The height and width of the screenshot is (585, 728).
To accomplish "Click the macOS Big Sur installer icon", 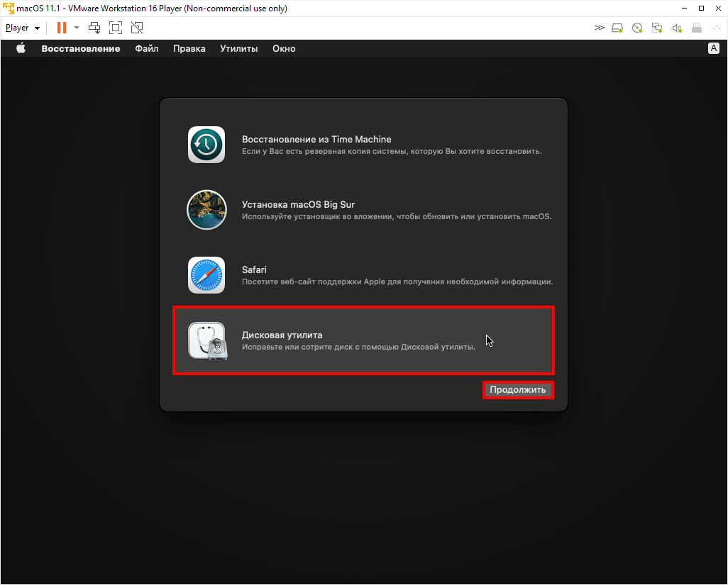I will (x=206, y=210).
